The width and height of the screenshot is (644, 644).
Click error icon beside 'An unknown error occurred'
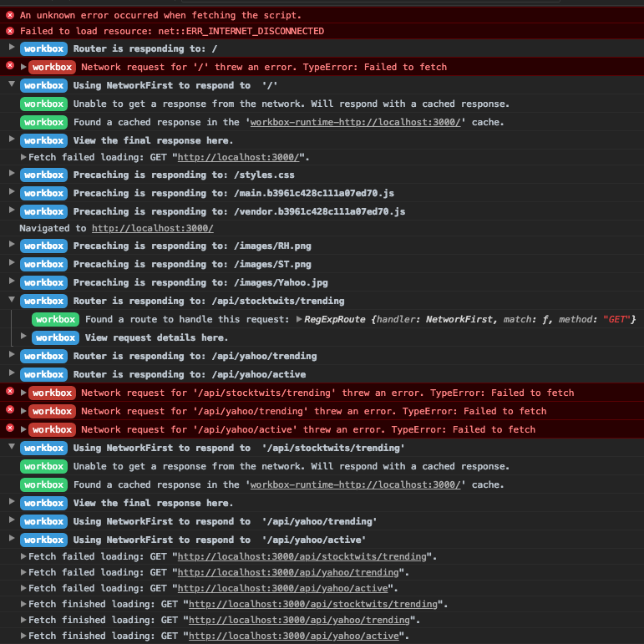click(10, 15)
